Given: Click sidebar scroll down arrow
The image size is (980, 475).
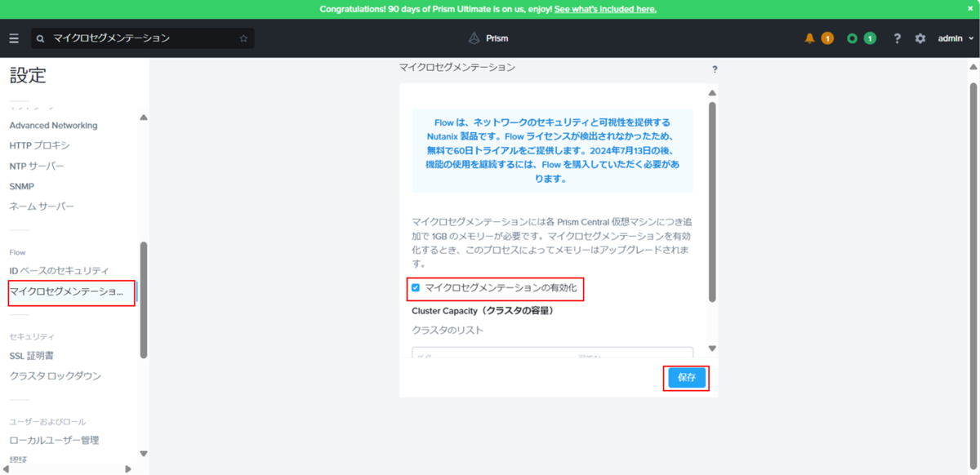Looking at the screenshot, I should click(144, 454).
